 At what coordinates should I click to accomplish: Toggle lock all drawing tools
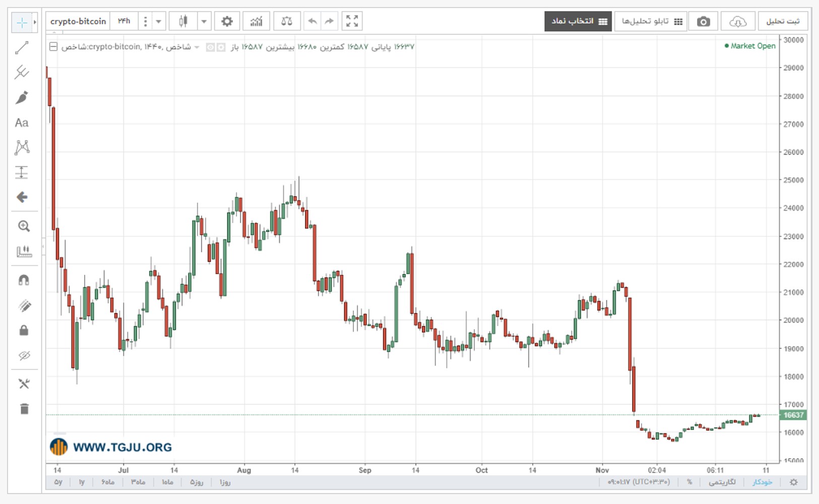(x=24, y=331)
